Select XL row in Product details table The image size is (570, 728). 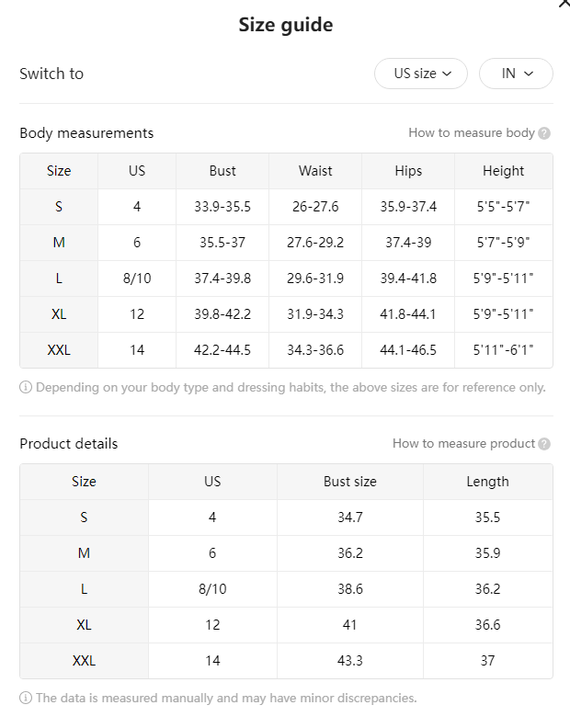click(286, 625)
